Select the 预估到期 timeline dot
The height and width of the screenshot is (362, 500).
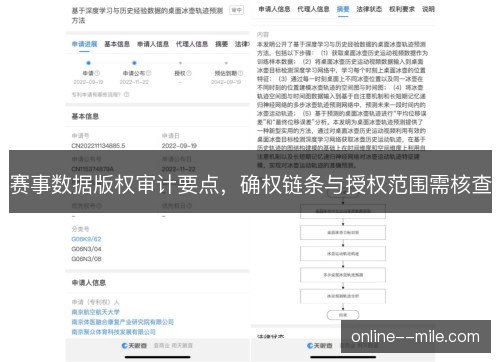[226, 63]
